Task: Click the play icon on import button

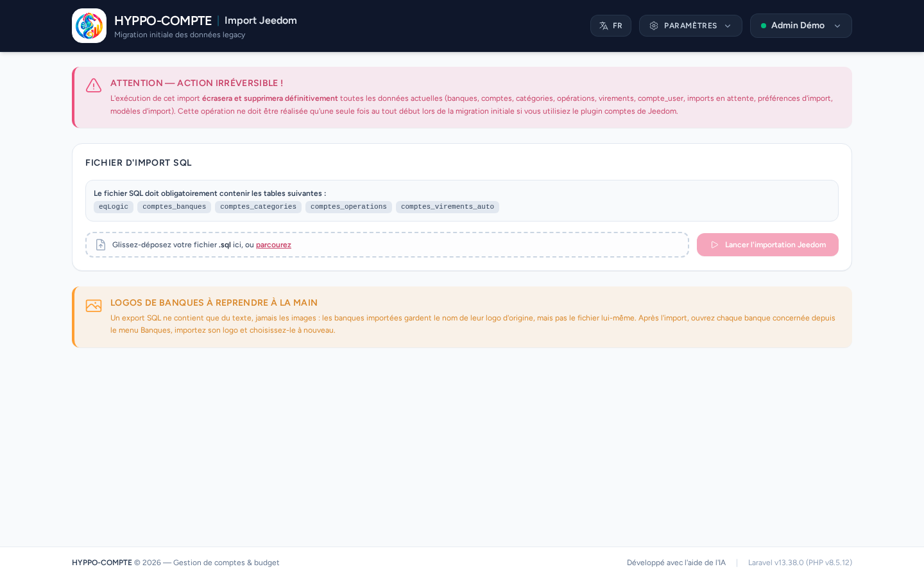Action: (x=715, y=245)
